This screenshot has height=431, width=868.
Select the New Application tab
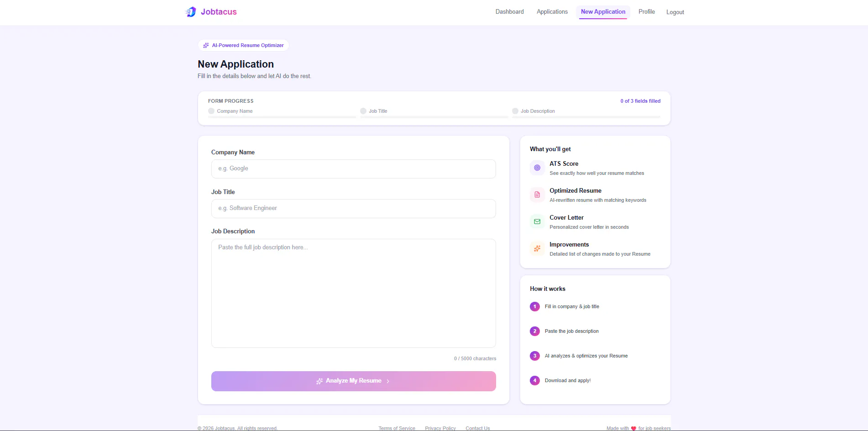click(x=603, y=12)
